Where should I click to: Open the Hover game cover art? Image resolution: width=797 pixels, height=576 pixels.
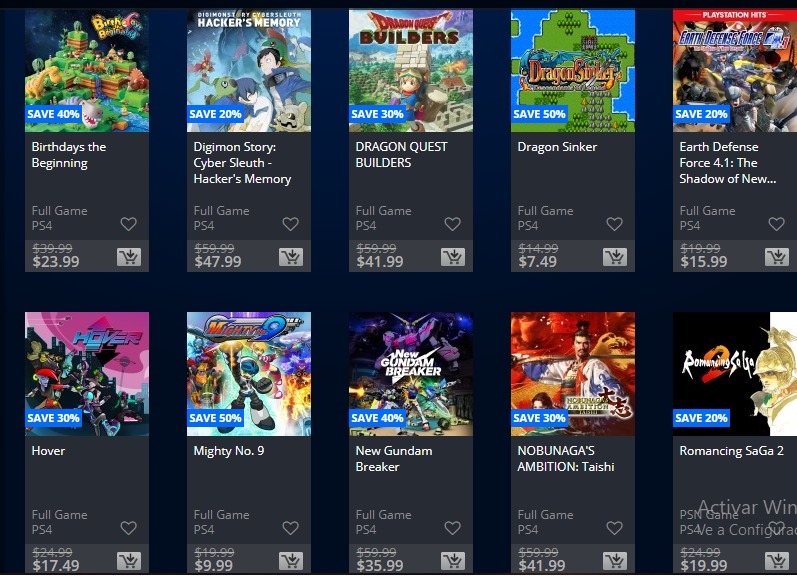(87, 374)
